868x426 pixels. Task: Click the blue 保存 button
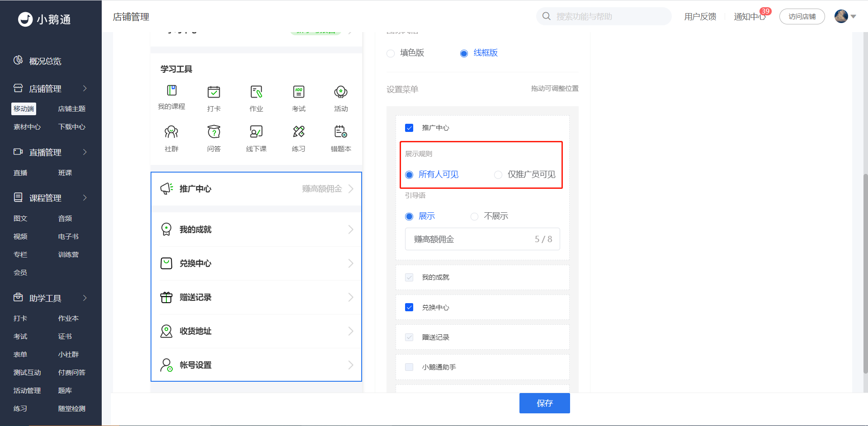[544, 403]
